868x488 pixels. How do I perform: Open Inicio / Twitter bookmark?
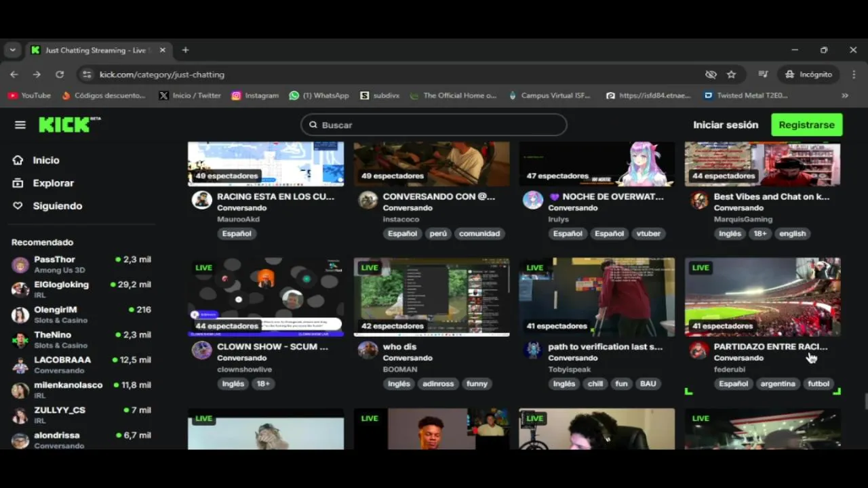190,96
